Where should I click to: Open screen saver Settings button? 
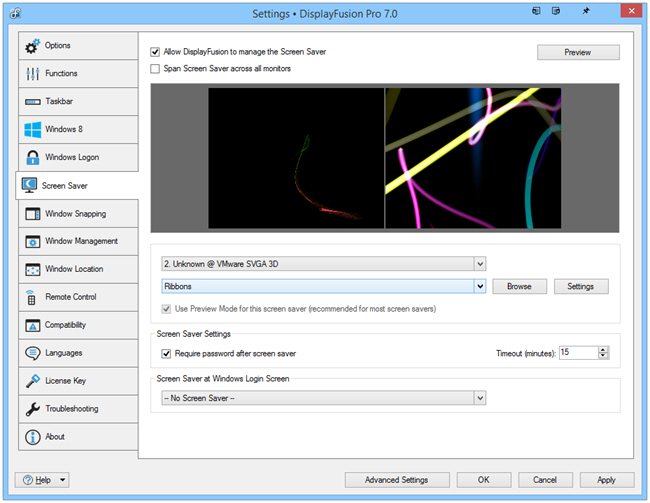(581, 287)
